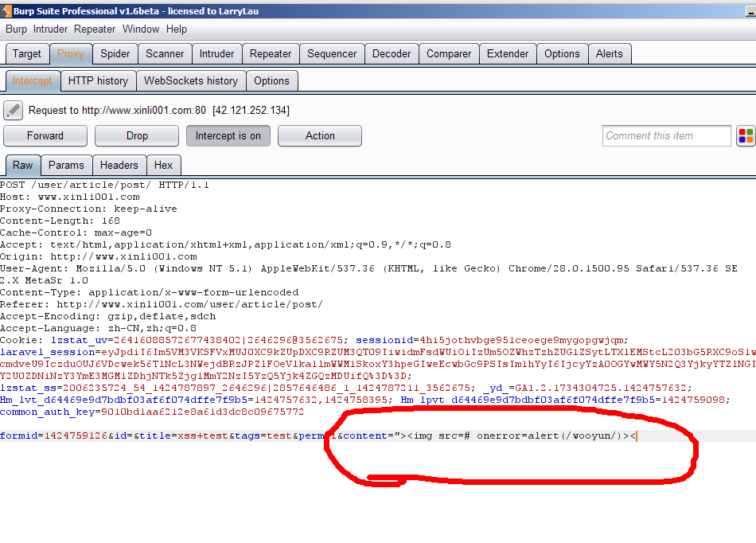
Task: Switch to the Target tab
Action: point(27,53)
